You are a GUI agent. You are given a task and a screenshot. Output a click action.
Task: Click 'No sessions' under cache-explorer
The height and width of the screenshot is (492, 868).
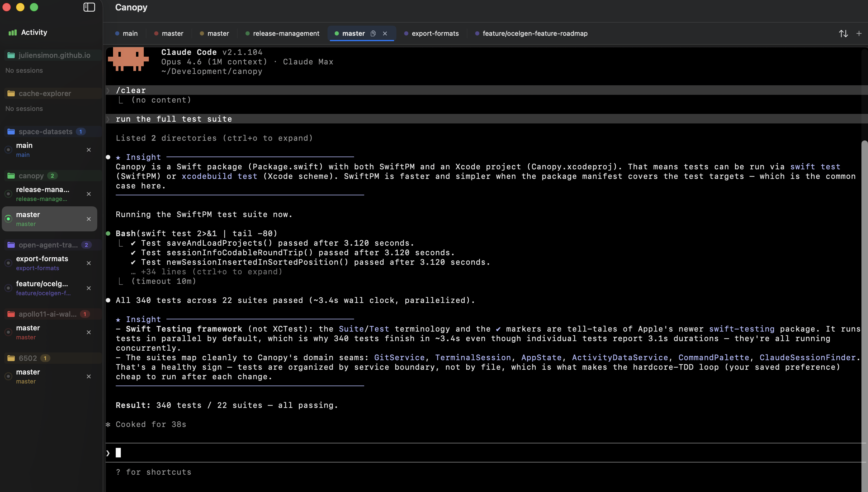[24, 109]
